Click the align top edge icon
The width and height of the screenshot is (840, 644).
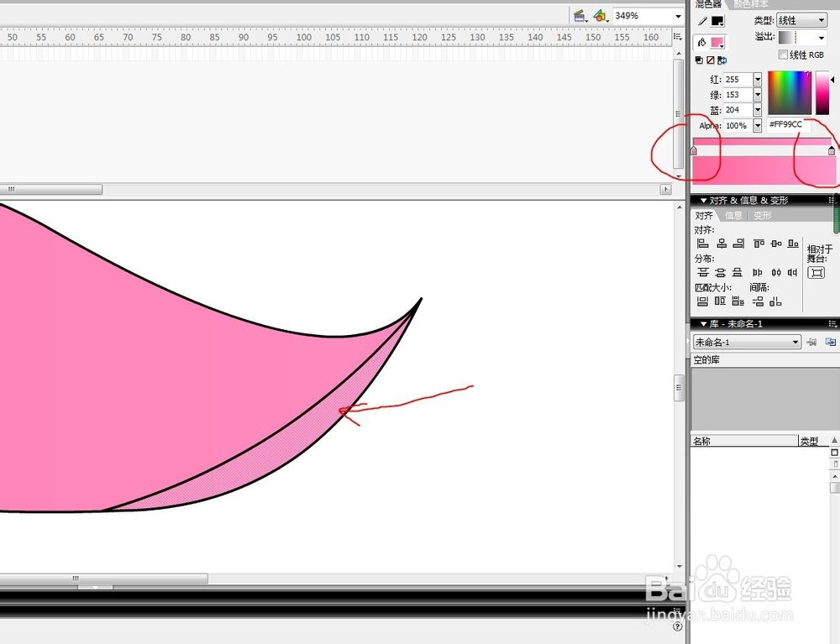click(759, 243)
